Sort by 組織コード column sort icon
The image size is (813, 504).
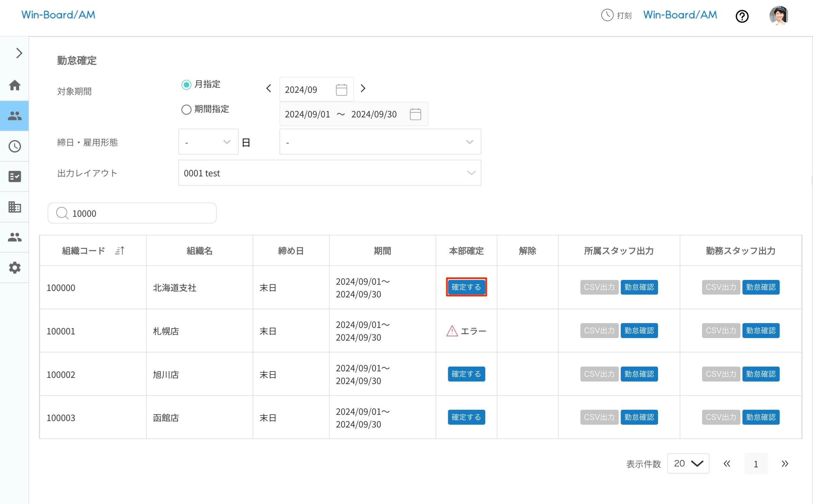(x=120, y=251)
